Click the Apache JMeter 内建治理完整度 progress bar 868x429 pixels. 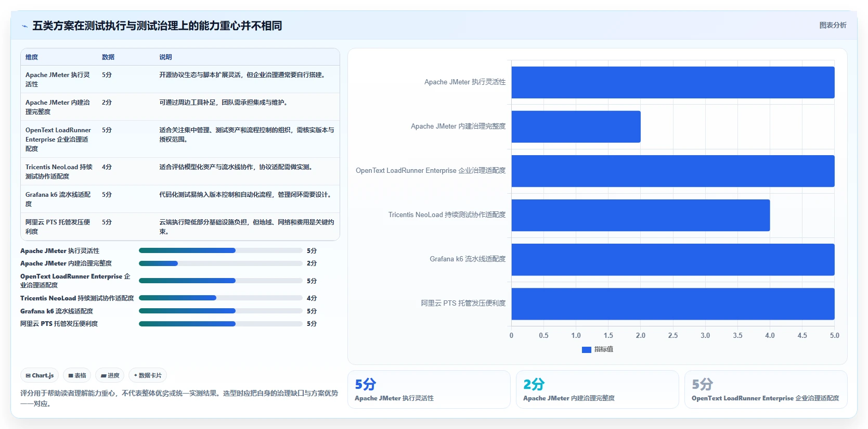[221, 263]
